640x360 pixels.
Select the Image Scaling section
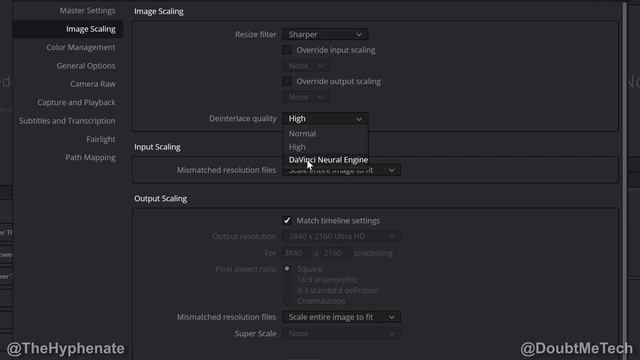(x=68, y=29)
